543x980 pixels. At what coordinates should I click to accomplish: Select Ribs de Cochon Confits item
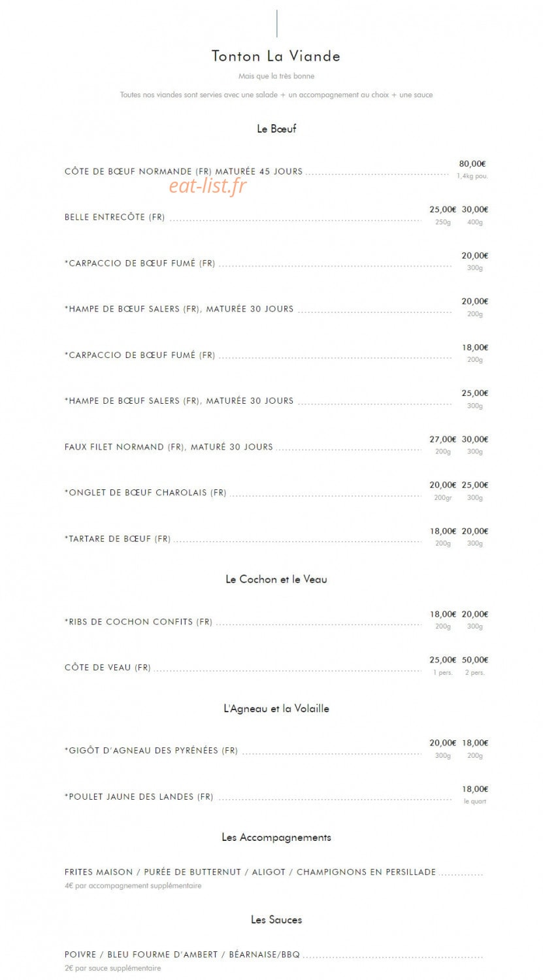coord(139,622)
